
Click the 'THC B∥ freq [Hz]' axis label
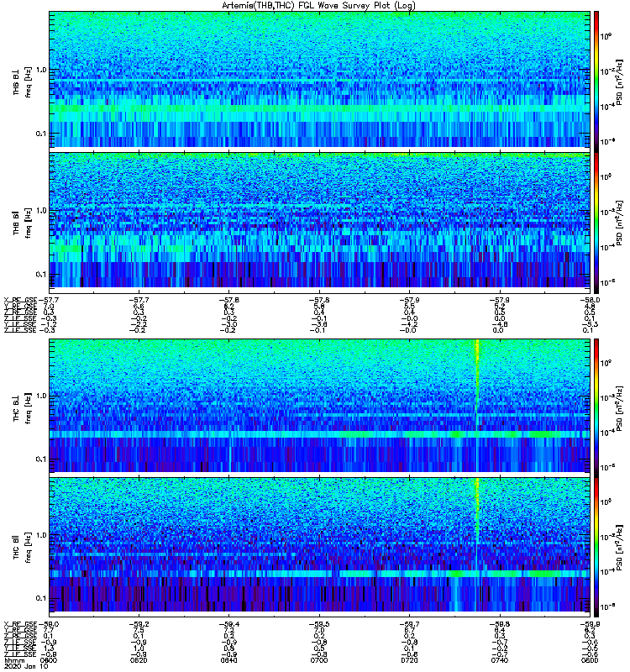tap(22, 548)
